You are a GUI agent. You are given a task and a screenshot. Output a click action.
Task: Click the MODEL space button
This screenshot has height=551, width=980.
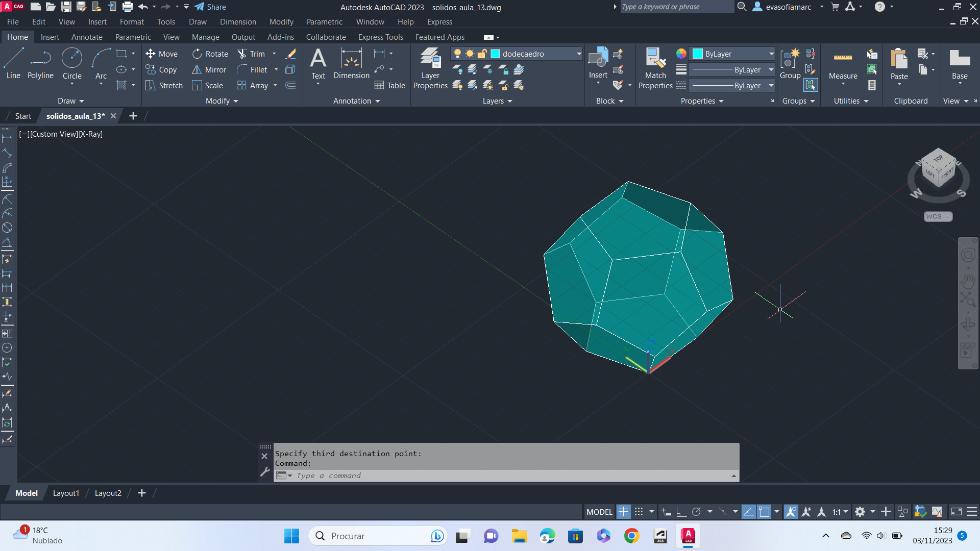[x=599, y=512]
